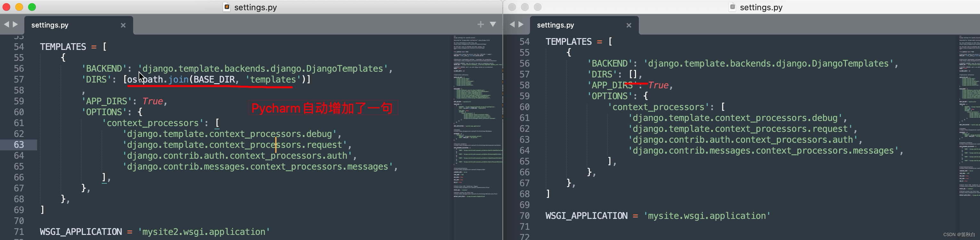Click context_processors.debug string in left window
This screenshot has width=980, height=240.
(x=229, y=134)
